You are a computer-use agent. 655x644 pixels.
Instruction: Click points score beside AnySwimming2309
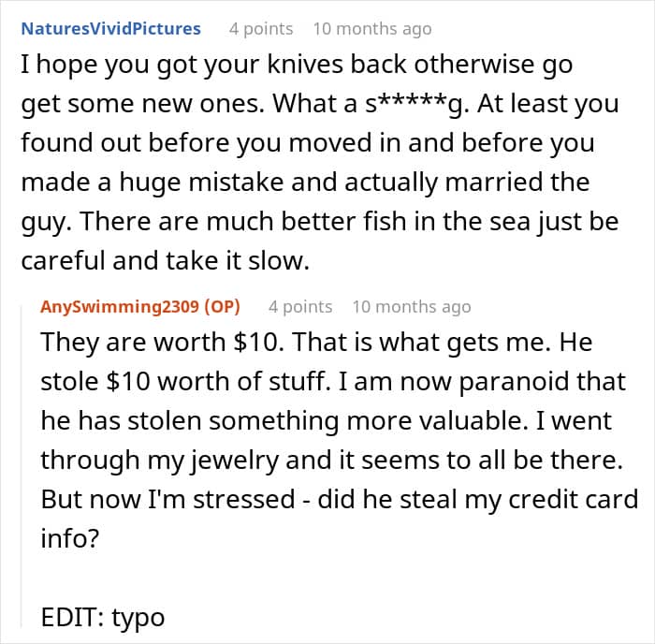299,306
